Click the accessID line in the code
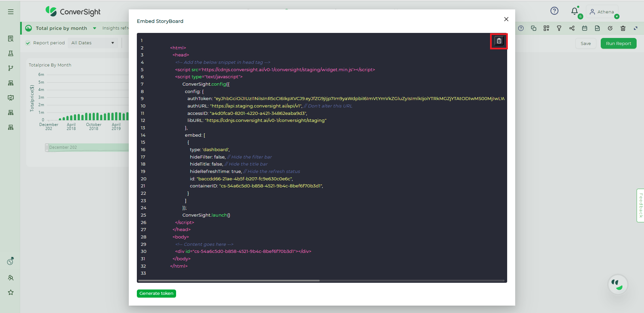This screenshot has height=313, width=644. pos(247,114)
